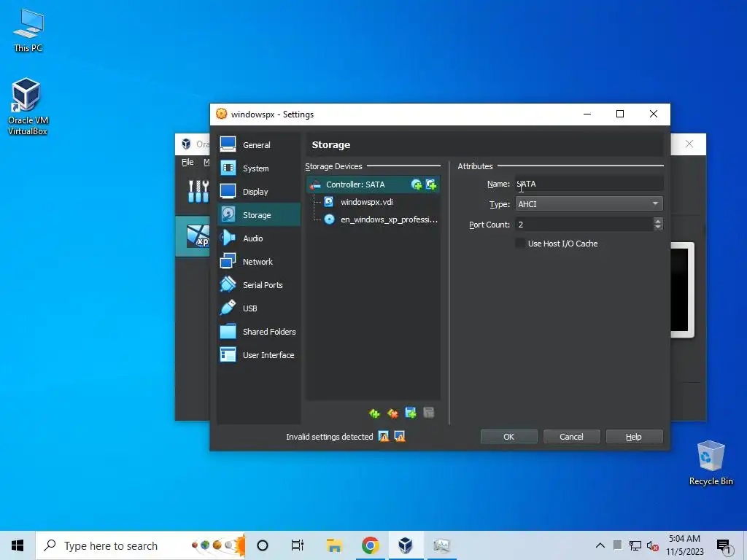Open the Windows Start menu
Screen dimensions: 747x560
18,545
